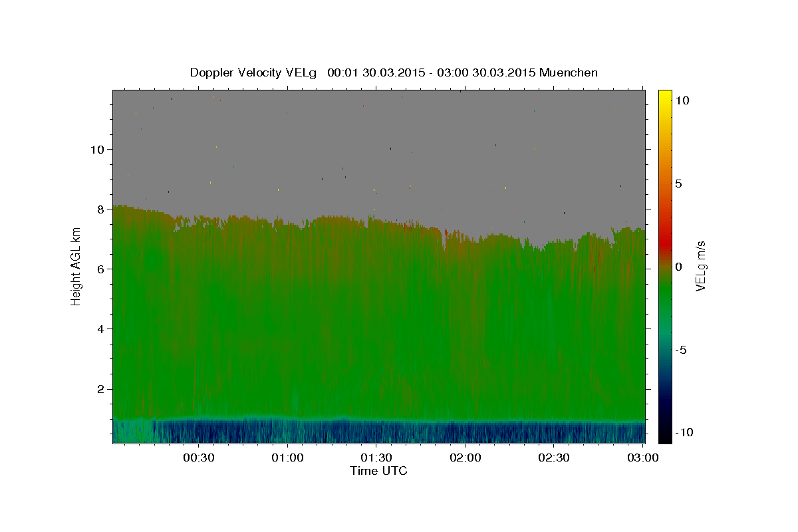Image resolution: width=798 pixels, height=532 pixels.
Task: Click the 'VELg m/s' colorbar label
Action: (701, 267)
